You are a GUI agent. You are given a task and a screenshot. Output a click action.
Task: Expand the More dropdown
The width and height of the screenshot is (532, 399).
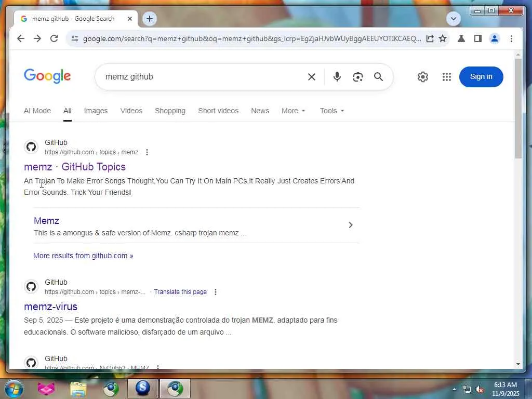pos(294,111)
